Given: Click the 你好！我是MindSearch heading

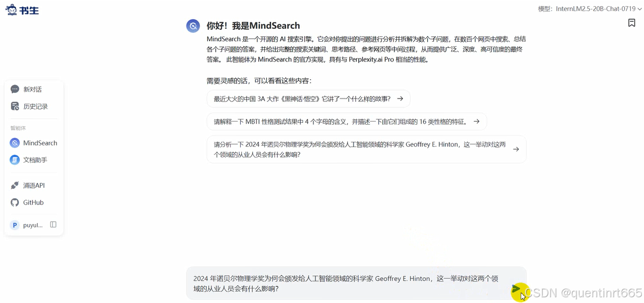Looking at the screenshot, I should click(x=253, y=26).
